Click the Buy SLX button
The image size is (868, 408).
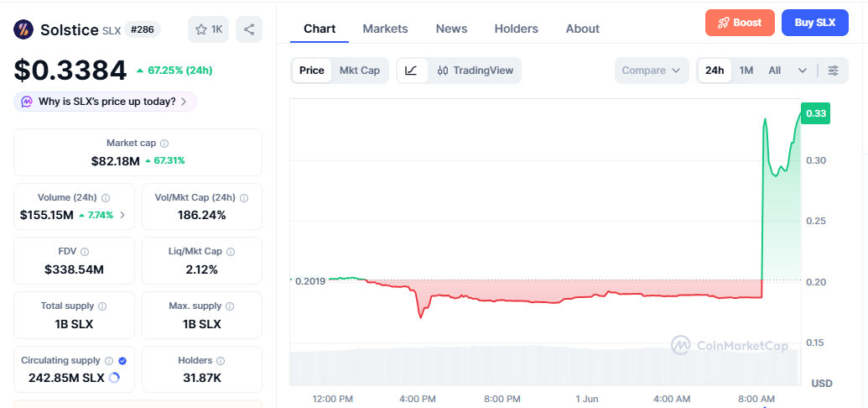[x=815, y=23]
